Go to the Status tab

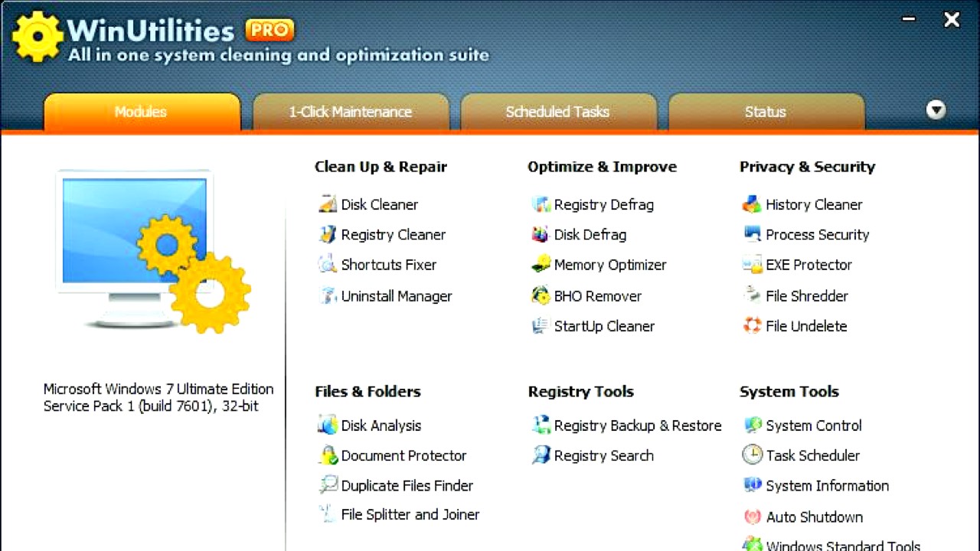(x=766, y=112)
